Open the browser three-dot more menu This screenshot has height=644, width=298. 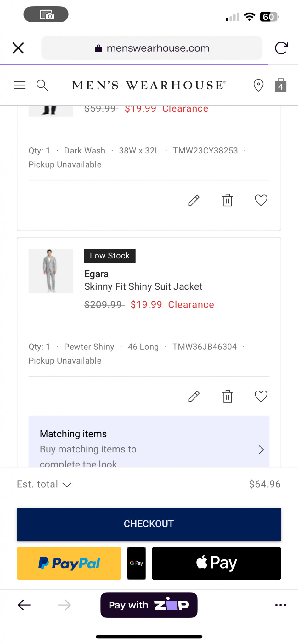(x=280, y=605)
